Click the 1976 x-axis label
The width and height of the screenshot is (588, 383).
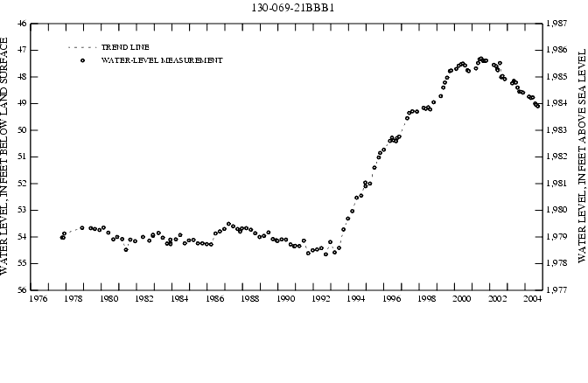(38, 299)
